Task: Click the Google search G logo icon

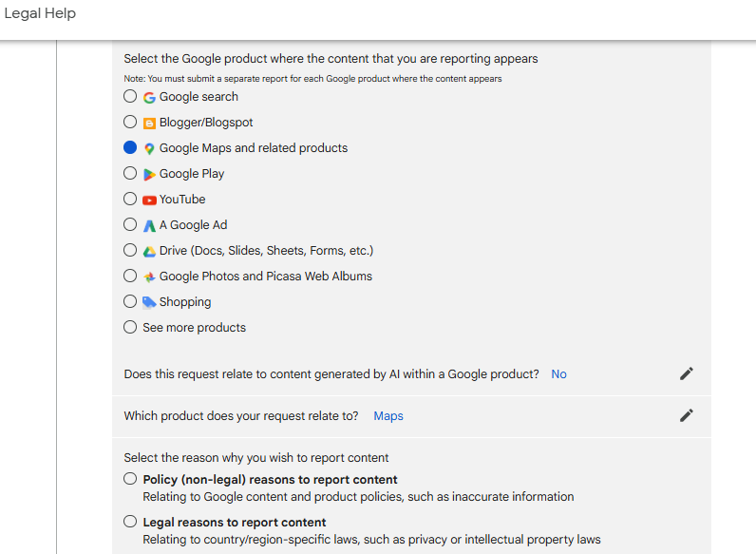Action: pyautogui.click(x=149, y=98)
